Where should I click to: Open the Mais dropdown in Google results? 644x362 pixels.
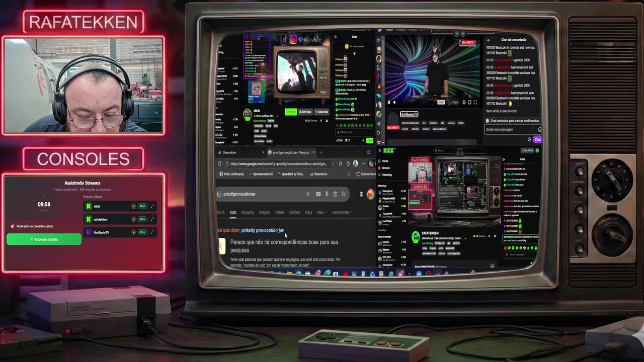(x=321, y=212)
